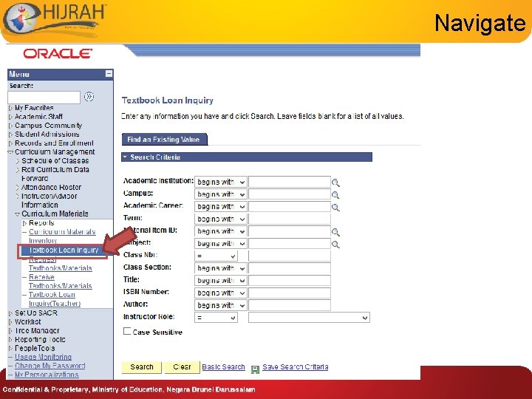The height and width of the screenshot is (399, 532).
Task: Click Save Search Criteria link
Action: pyautogui.click(x=295, y=366)
